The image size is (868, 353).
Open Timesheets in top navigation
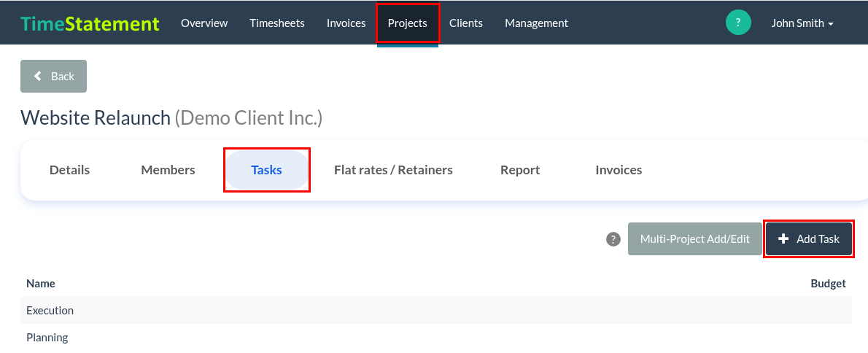pyautogui.click(x=276, y=23)
